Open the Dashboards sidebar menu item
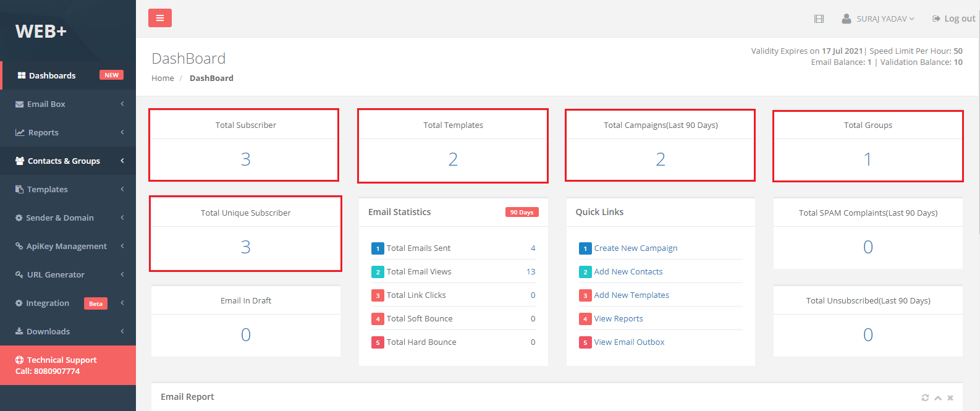The height and width of the screenshot is (411, 980). click(x=53, y=75)
